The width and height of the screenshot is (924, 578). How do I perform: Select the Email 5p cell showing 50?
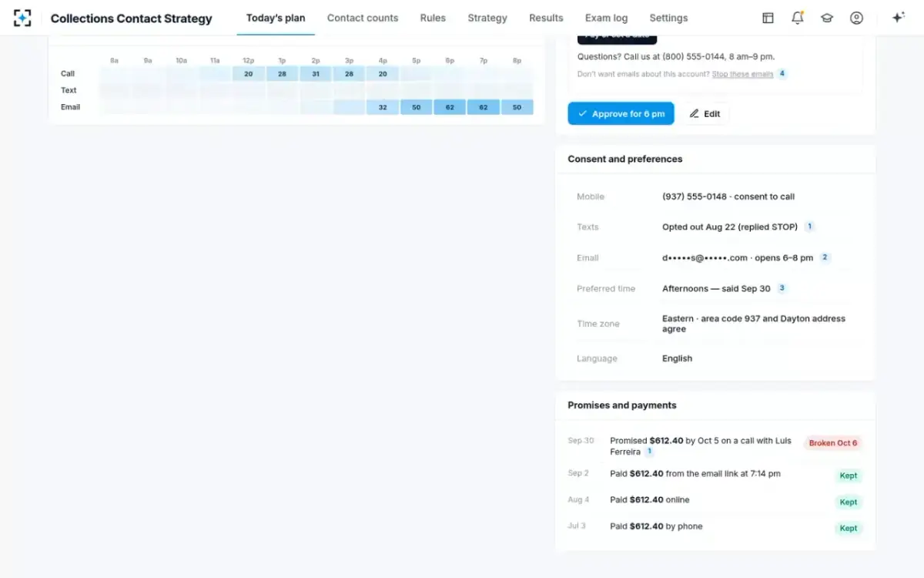pyautogui.click(x=417, y=107)
